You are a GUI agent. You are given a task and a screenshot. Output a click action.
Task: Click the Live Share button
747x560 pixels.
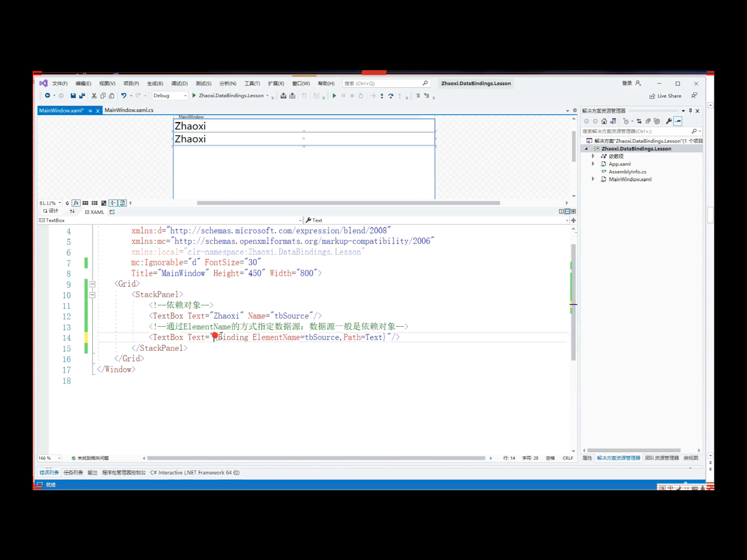[665, 96]
